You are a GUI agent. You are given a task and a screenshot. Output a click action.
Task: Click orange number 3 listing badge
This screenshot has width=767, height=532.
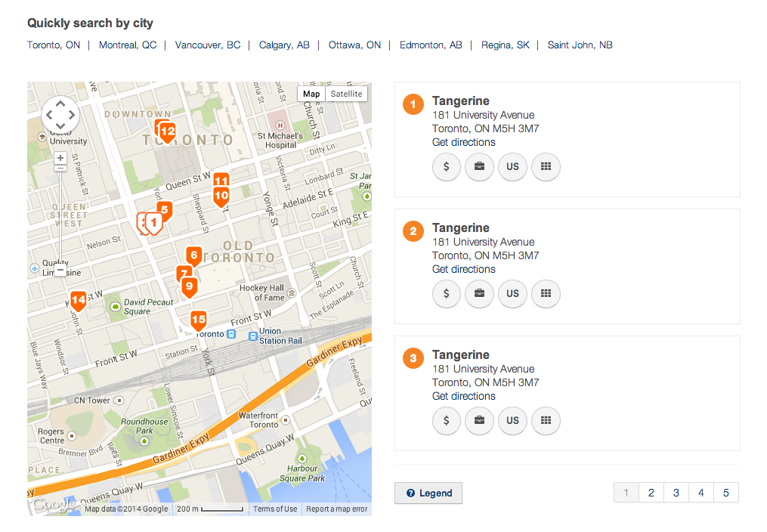413,358
